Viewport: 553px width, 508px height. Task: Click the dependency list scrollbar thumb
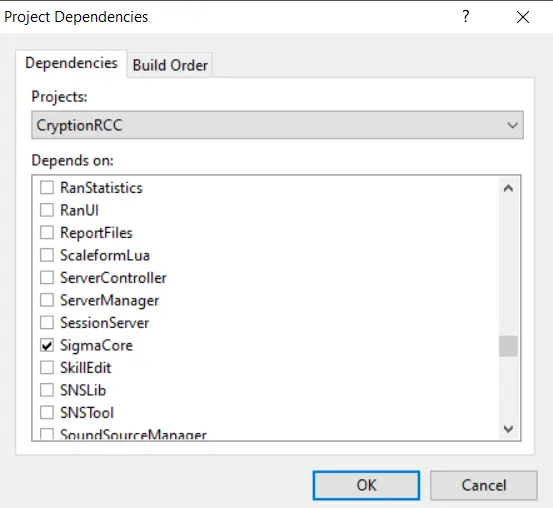tap(508, 346)
